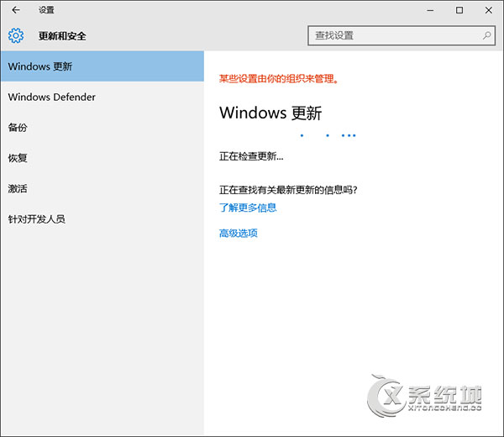504x437 pixels.
Task: Open the 高级选项 link
Action: pyautogui.click(x=239, y=233)
